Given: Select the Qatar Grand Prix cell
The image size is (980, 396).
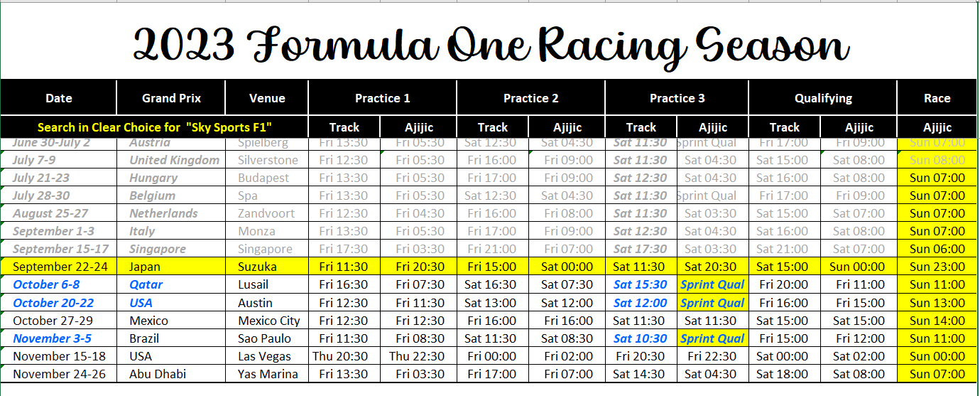Looking at the screenshot, I should pyautogui.click(x=171, y=284).
